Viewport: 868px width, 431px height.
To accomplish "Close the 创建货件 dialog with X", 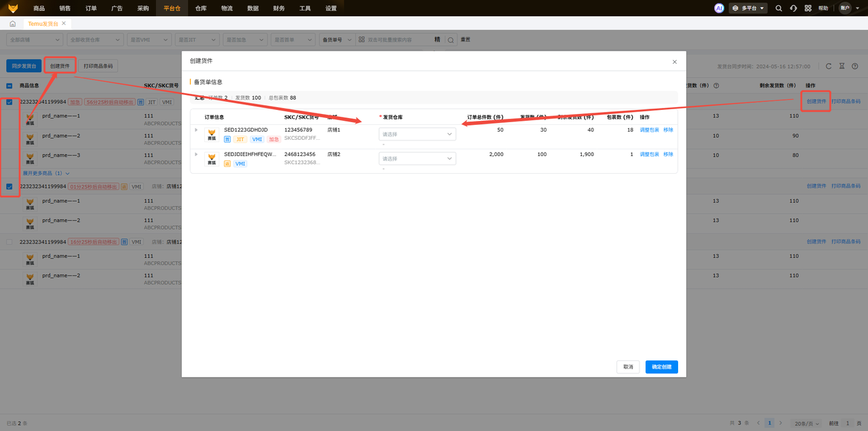I will coord(674,62).
